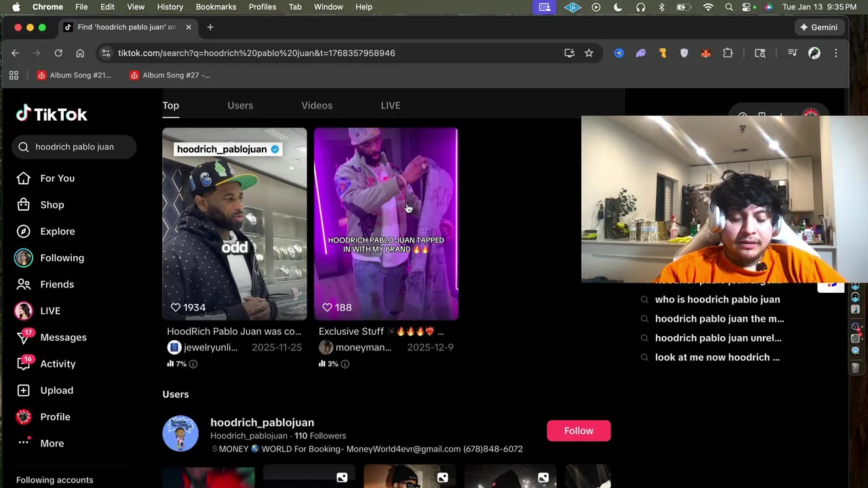Follow the hoodrich_pablojuan account
The height and width of the screenshot is (488, 868).
[578, 431]
